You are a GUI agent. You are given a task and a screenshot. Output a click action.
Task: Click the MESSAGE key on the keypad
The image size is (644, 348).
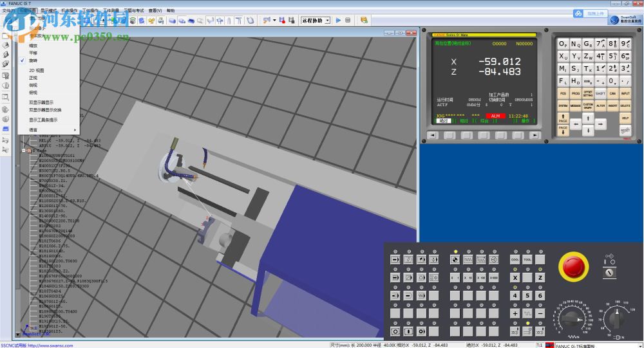coord(575,106)
